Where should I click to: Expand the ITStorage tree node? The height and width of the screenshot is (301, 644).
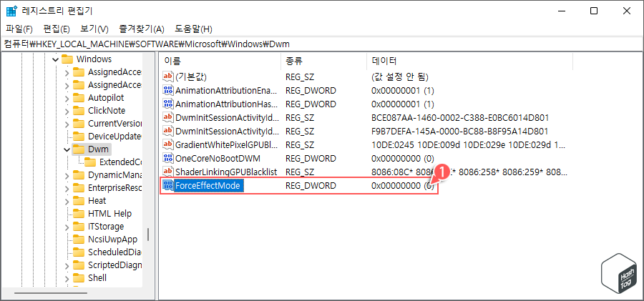(67, 227)
